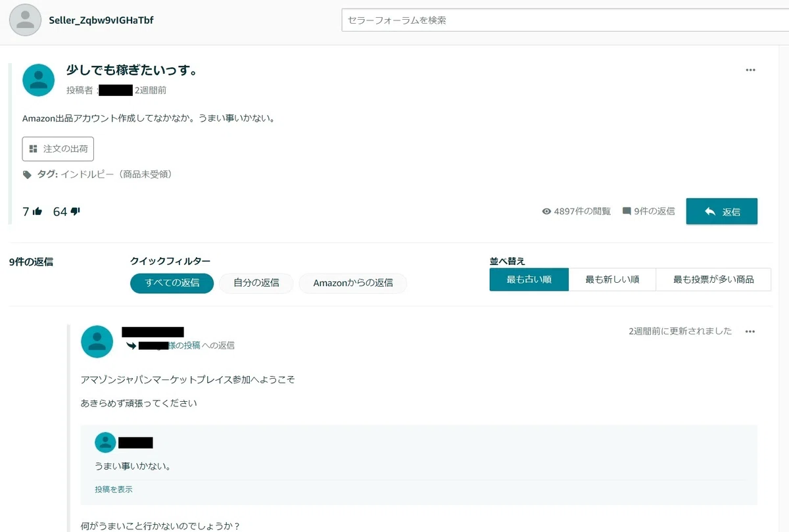This screenshot has height=532, width=789.
Task: Click the comment icon beside 9件の返信
Action: (x=627, y=211)
